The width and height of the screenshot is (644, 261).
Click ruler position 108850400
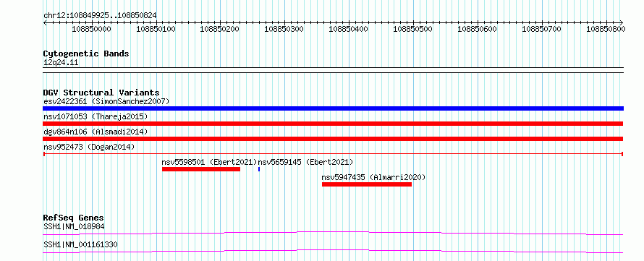pyautogui.click(x=349, y=29)
